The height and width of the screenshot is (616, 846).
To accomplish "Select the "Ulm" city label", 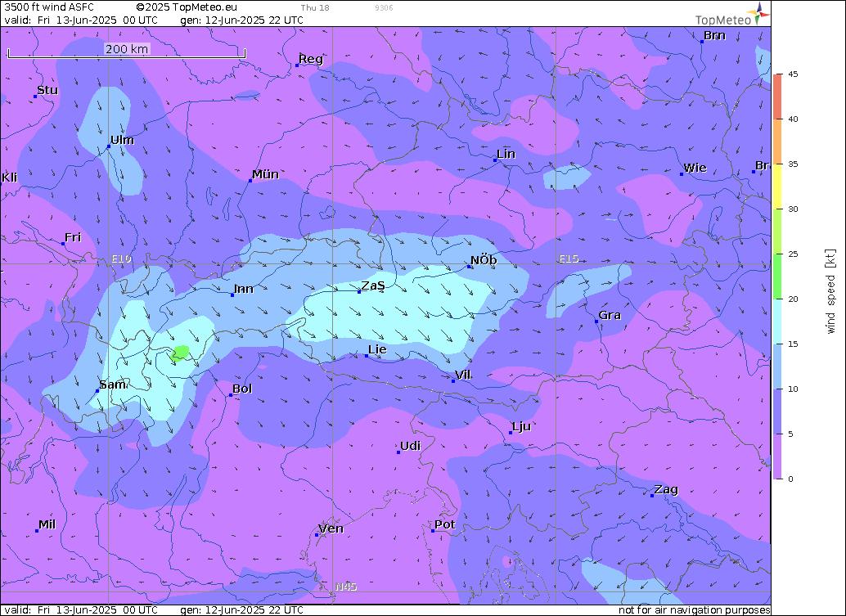I will pos(123,140).
